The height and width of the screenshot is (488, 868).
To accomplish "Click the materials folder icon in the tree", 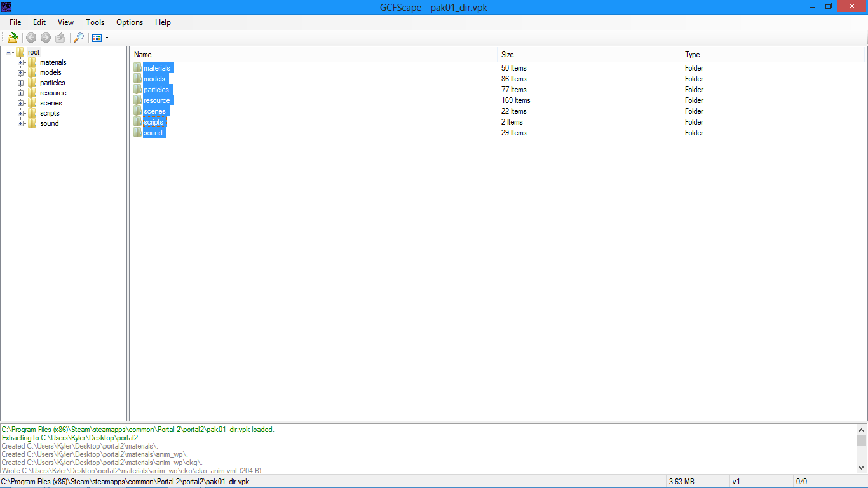I will point(32,62).
